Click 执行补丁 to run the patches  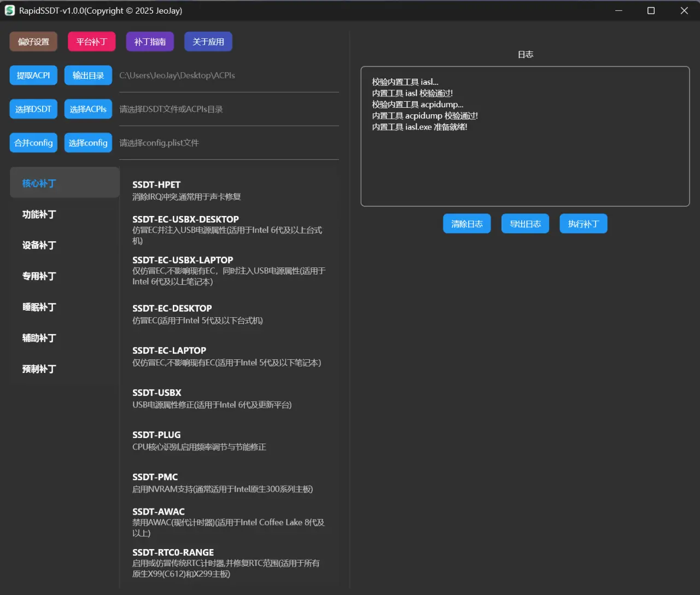pos(583,223)
